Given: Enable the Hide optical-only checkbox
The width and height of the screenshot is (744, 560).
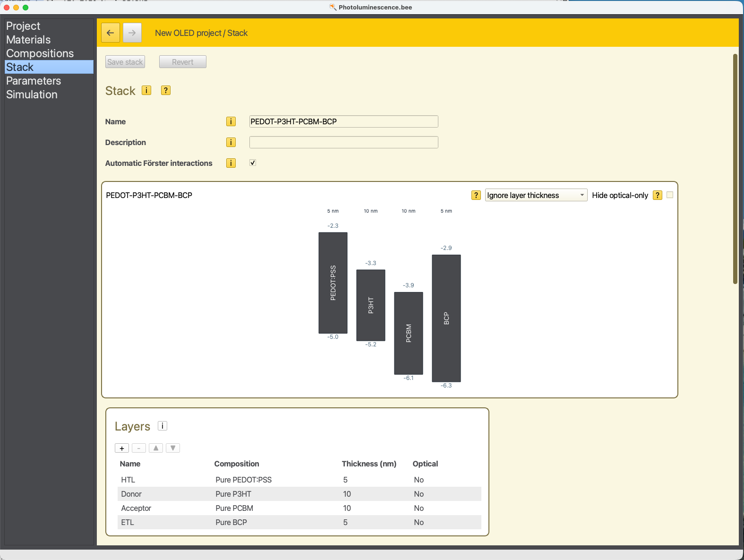Looking at the screenshot, I should 670,195.
